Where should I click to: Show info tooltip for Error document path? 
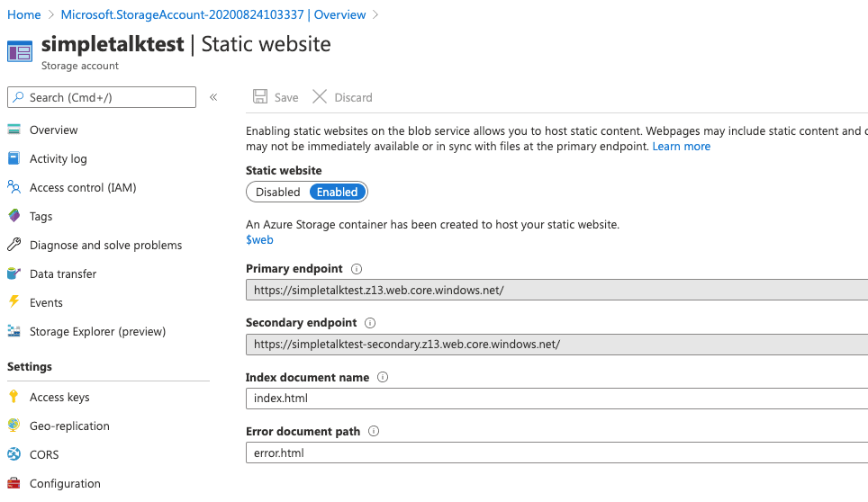(x=374, y=431)
